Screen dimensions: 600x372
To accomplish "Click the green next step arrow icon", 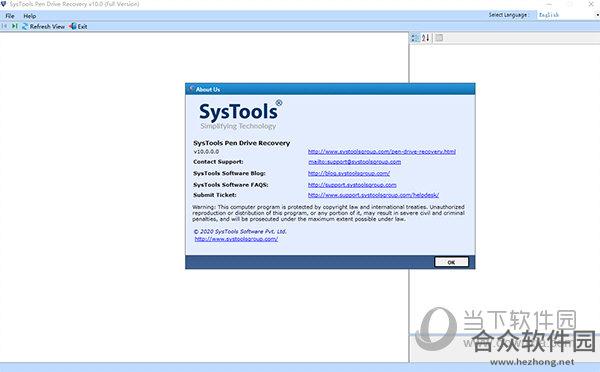I will (15, 26).
